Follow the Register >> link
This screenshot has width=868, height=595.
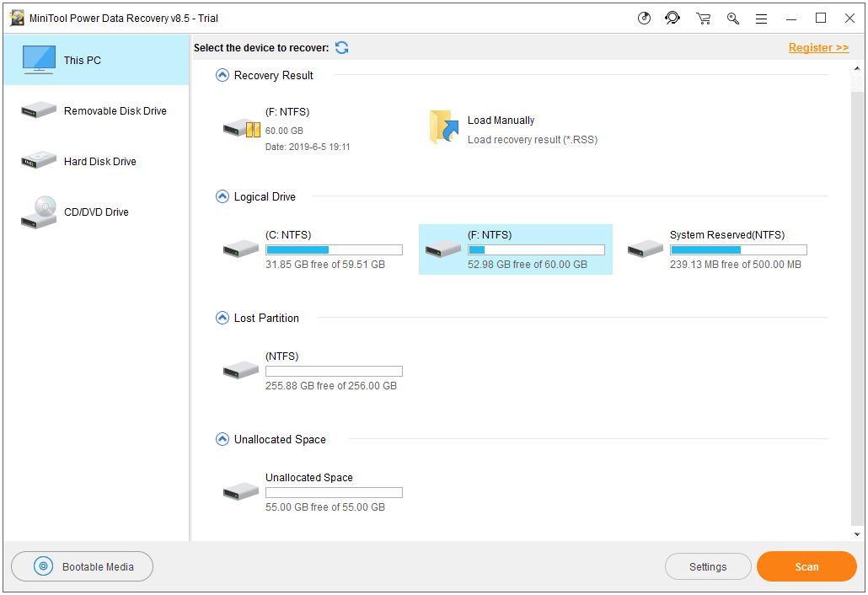pyautogui.click(x=819, y=47)
